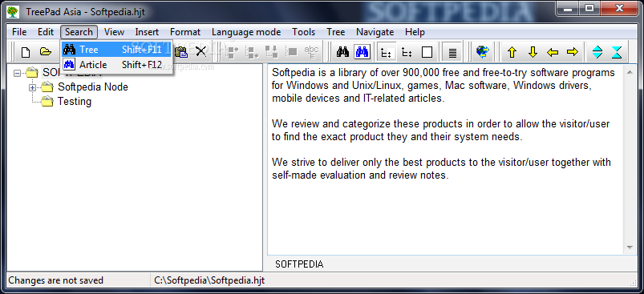The width and height of the screenshot is (644, 294).
Task: Collapse the SOFTPEDIA root node
Action: click(x=17, y=73)
